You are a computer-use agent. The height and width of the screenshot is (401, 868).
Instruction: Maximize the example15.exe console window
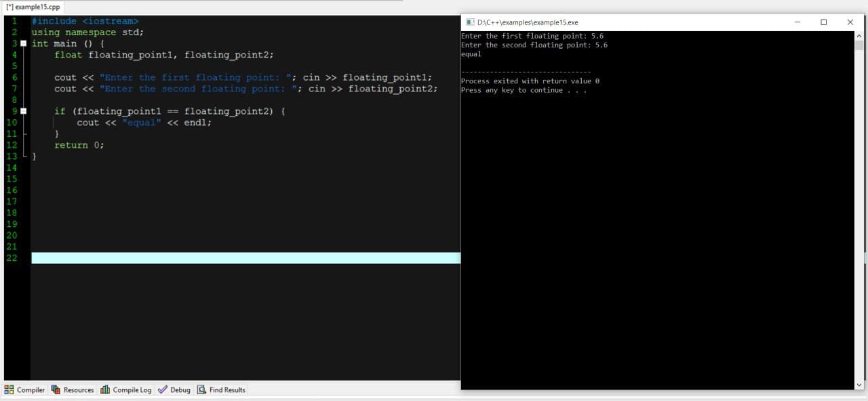point(823,22)
